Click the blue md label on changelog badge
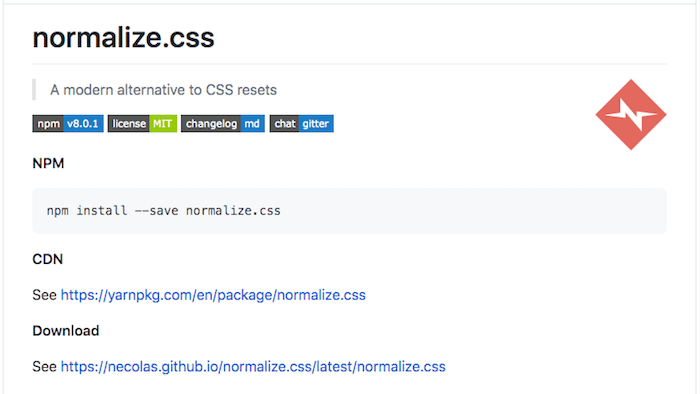 [x=253, y=124]
